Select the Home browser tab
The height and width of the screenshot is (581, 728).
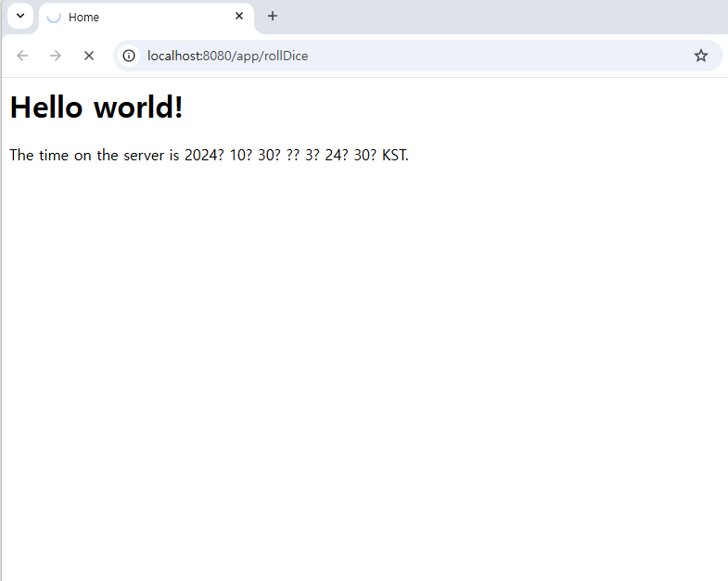click(x=147, y=18)
